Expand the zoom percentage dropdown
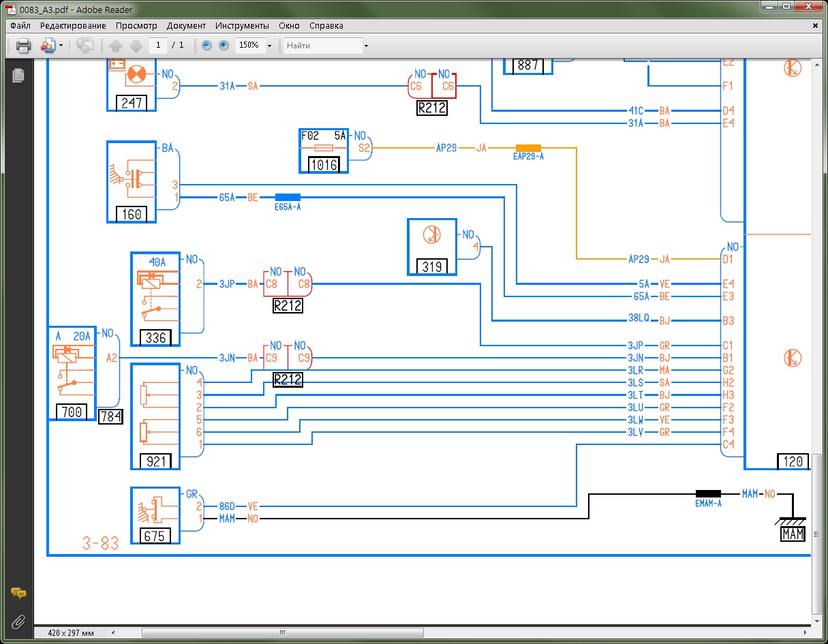 tap(269, 46)
